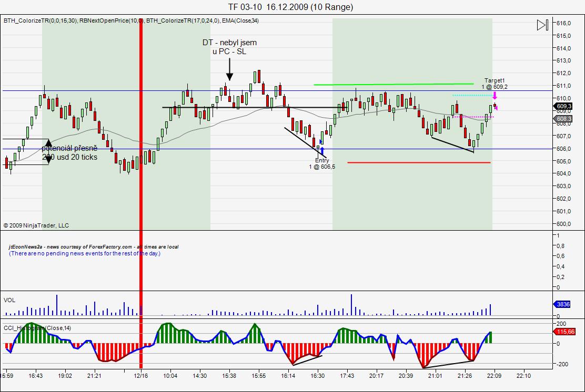Click the 0,8 label on news panel axis
The width and height of the screenshot is (585, 392).
coord(560,246)
